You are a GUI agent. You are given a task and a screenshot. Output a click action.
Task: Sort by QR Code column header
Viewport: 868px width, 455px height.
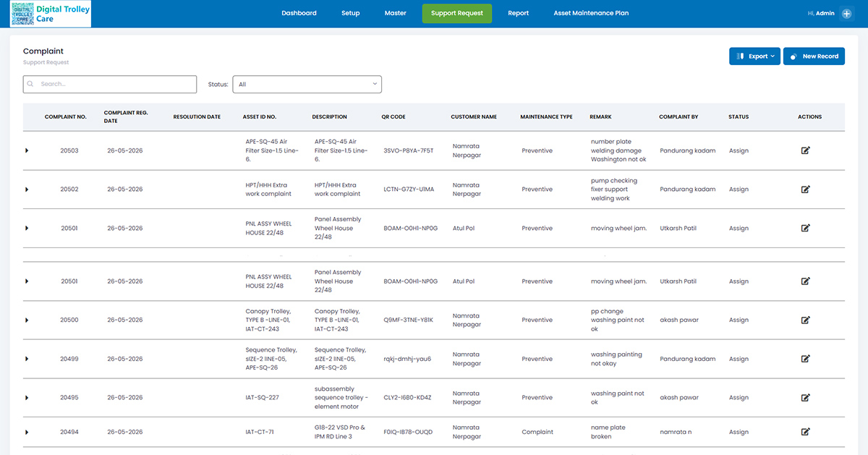click(393, 116)
